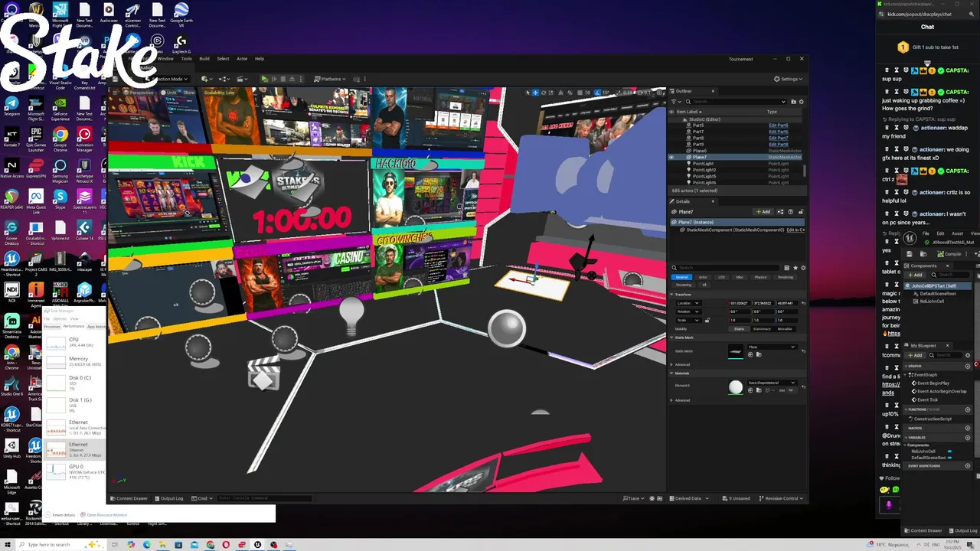Viewport: 980px width, 551px height.
Task: Set Mobility to Static
Action: click(739, 329)
